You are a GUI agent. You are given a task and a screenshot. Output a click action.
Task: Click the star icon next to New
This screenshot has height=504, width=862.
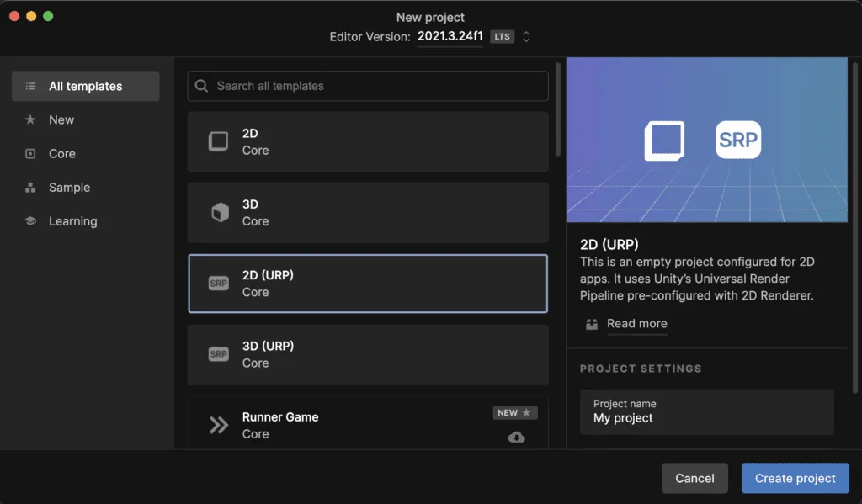(30, 119)
